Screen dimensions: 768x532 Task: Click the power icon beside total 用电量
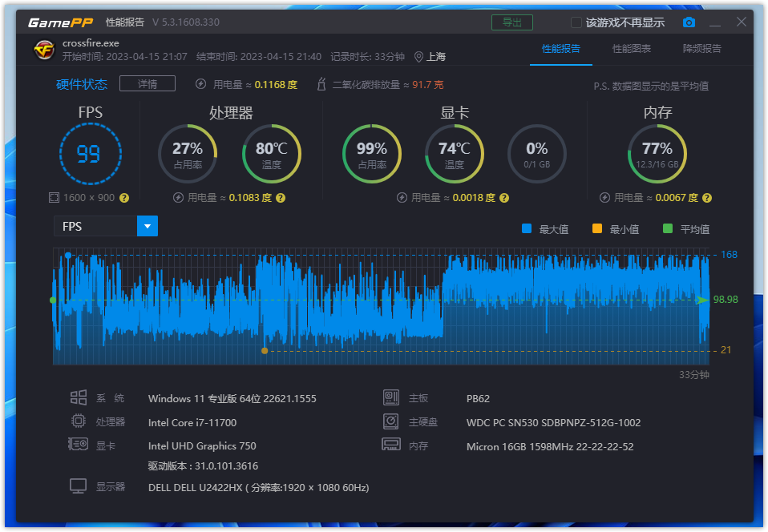pyautogui.click(x=200, y=84)
